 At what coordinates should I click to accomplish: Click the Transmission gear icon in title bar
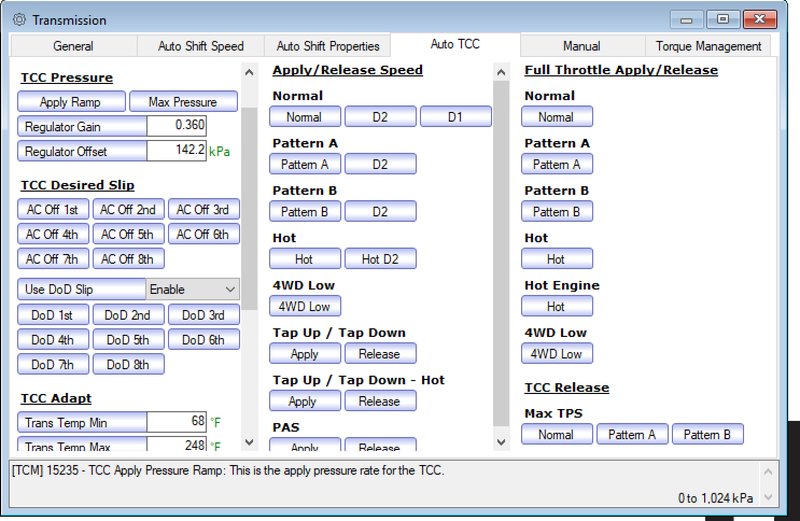coord(18,20)
